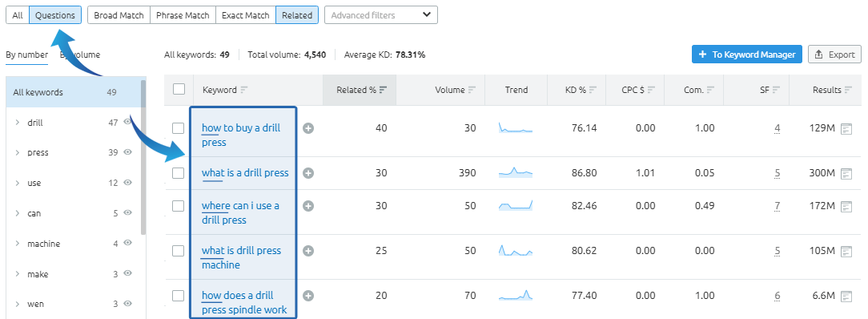Choose Broad Match tab
Viewport: 868px width, 319px height.
[x=119, y=15]
